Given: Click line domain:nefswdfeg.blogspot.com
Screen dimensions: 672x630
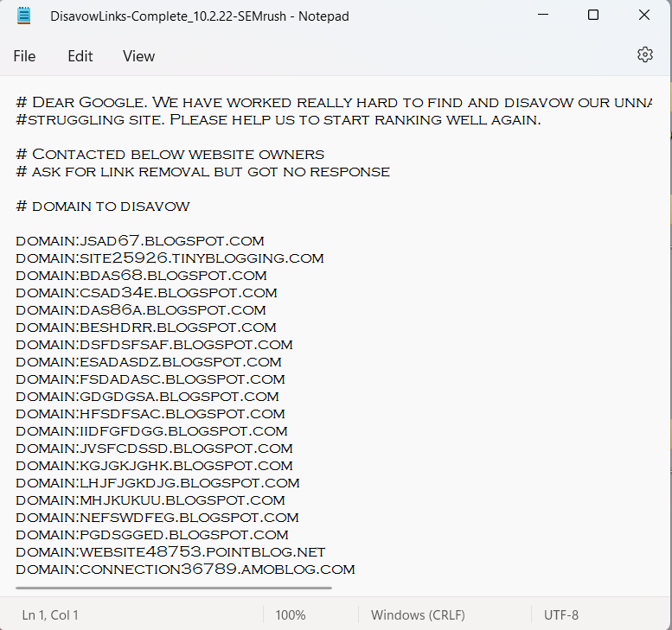Looking at the screenshot, I should pos(157,518).
